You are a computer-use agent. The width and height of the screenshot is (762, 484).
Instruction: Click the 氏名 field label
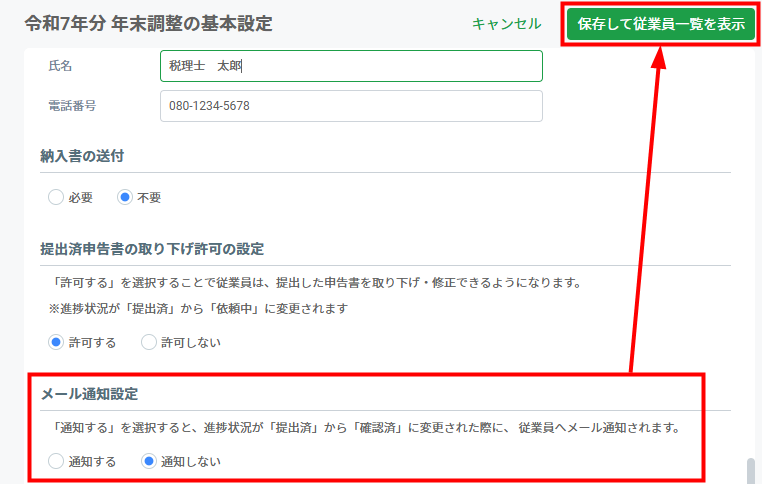pyautogui.click(x=60, y=66)
